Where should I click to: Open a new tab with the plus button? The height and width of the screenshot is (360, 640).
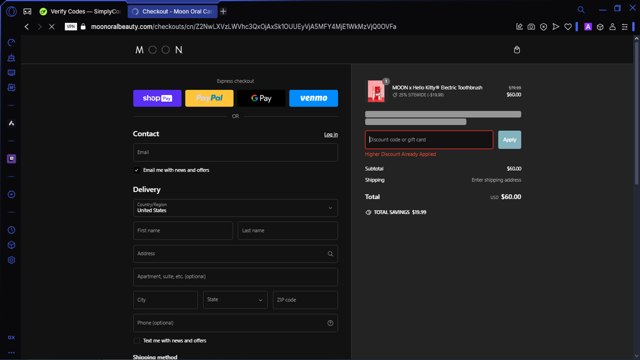[223, 11]
